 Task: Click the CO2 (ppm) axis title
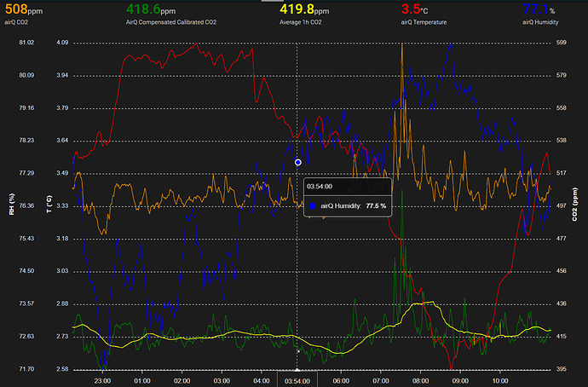click(x=574, y=205)
